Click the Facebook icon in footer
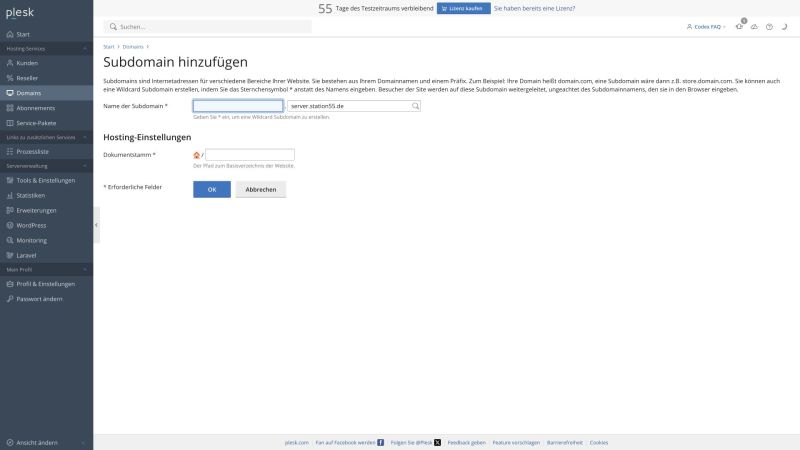800x450 pixels. [380, 442]
